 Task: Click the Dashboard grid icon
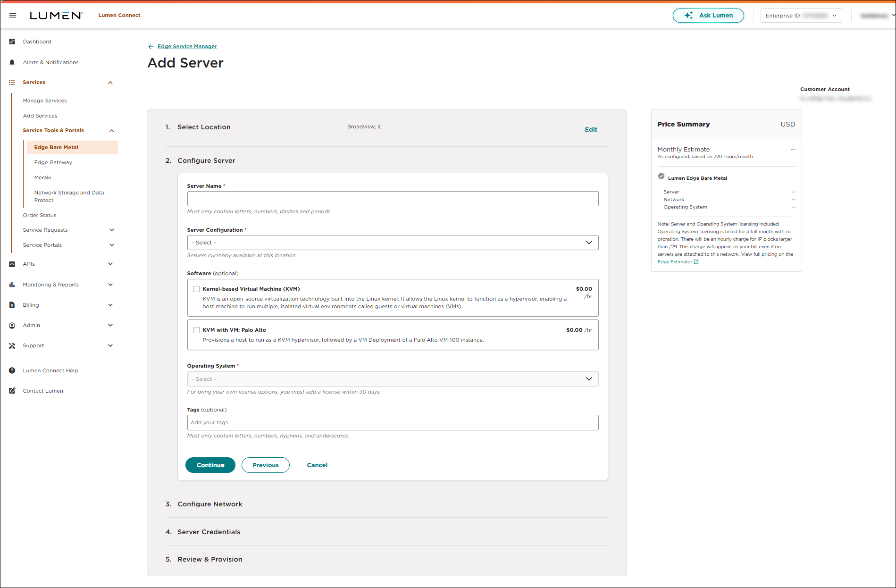tap(12, 42)
